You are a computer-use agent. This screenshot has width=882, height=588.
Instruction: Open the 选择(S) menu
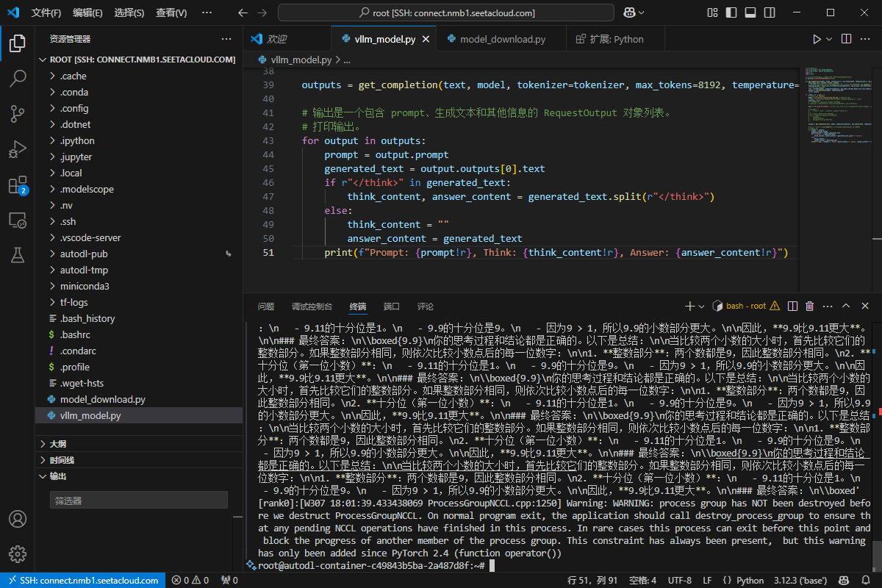point(129,12)
